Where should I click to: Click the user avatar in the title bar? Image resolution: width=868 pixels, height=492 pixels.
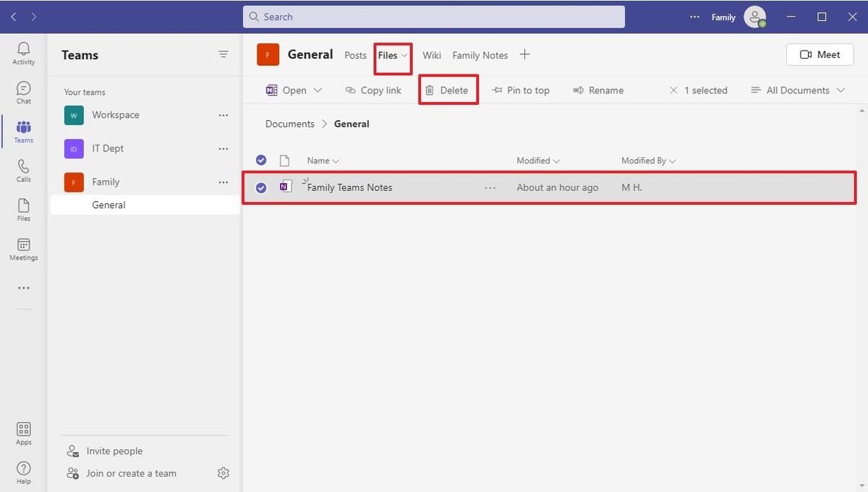pyautogui.click(x=755, y=17)
